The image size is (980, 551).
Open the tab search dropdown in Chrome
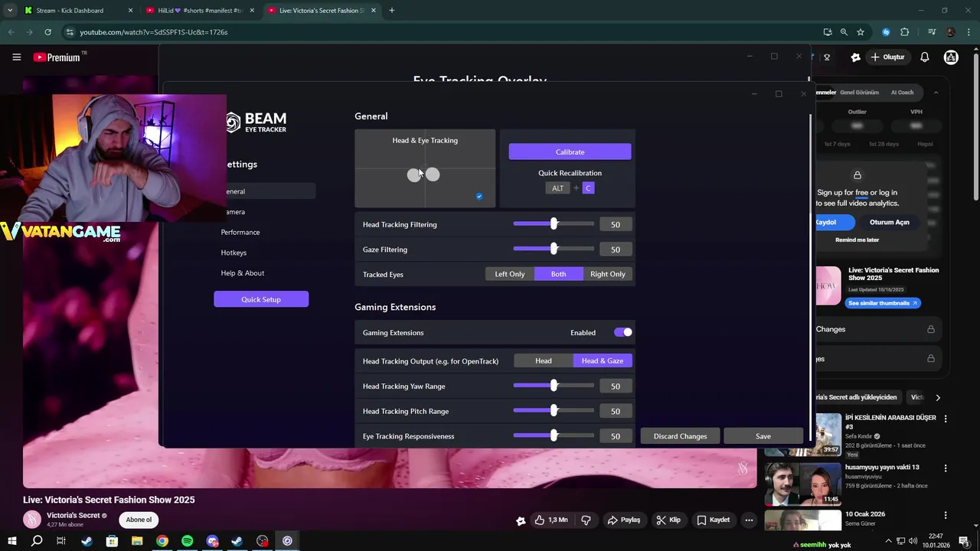pyautogui.click(x=10, y=11)
